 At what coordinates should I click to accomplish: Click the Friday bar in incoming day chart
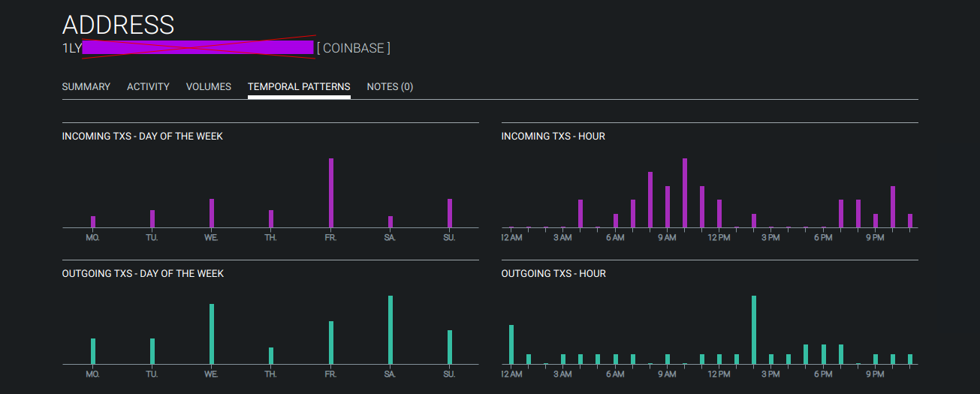330,193
